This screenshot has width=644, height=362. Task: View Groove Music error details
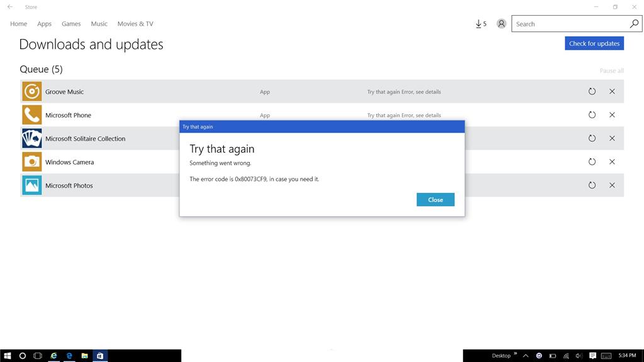[x=404, y=92]
